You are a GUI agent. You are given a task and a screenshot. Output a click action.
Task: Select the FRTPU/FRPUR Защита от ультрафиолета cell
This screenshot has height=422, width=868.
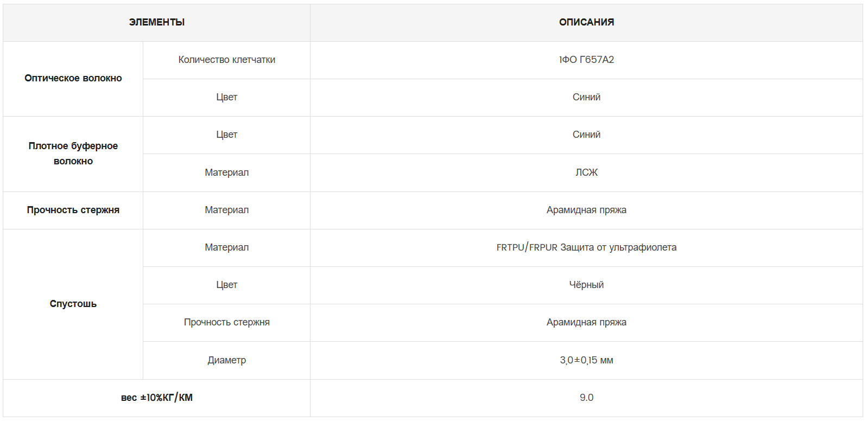click(586, 247)
